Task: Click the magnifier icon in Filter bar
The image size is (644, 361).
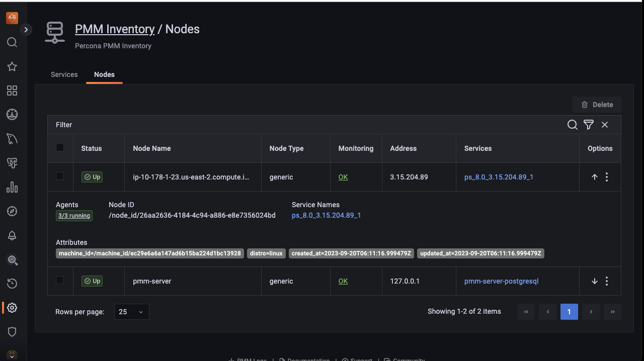Action: point(572,125)
